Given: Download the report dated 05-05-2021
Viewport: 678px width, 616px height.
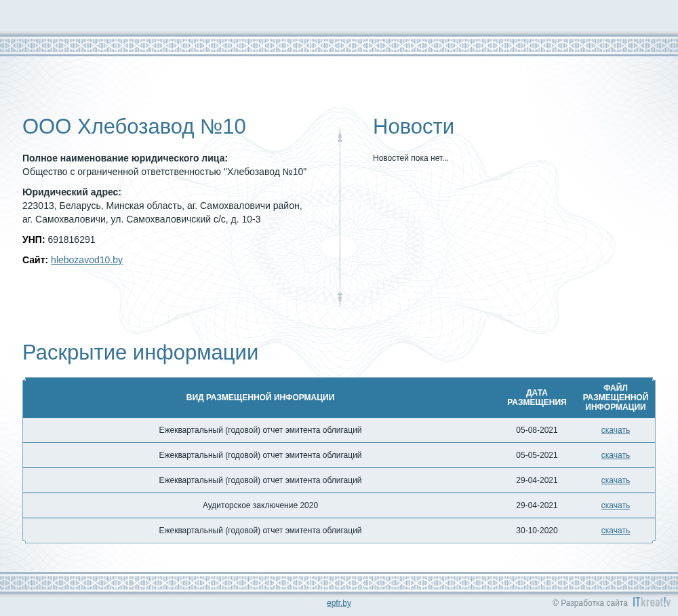Looking at the screenshot, I should (x=616, y=455).
